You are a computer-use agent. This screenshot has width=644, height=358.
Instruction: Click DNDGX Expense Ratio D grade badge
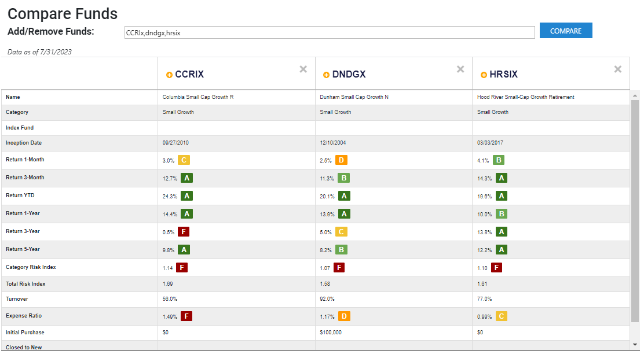point(344,316)
